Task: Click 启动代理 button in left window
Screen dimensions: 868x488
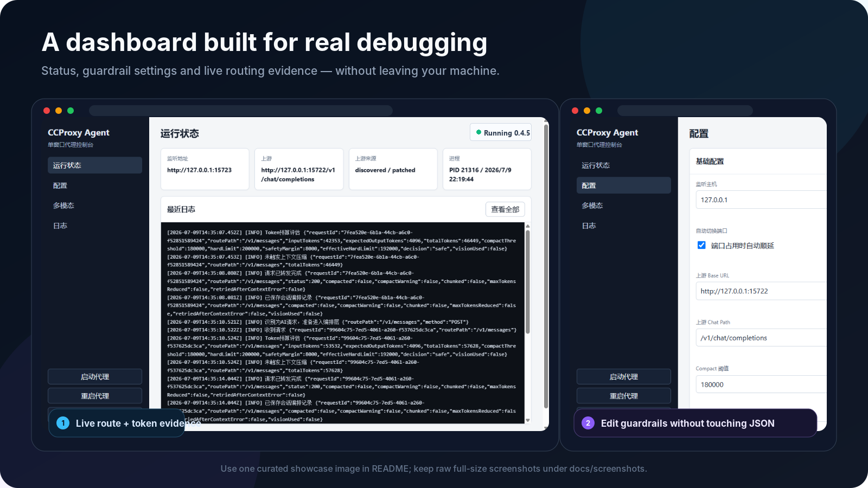Action: [x=95, y=377]
